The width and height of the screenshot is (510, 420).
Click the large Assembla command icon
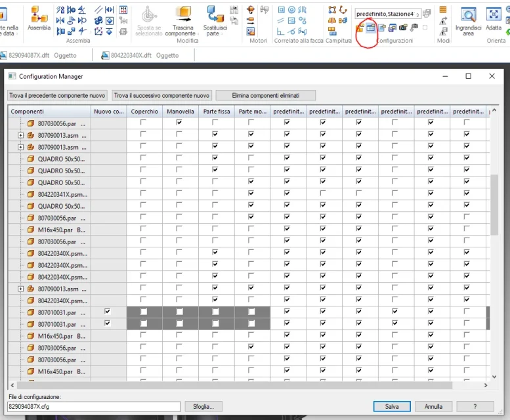tap(39, 14)
